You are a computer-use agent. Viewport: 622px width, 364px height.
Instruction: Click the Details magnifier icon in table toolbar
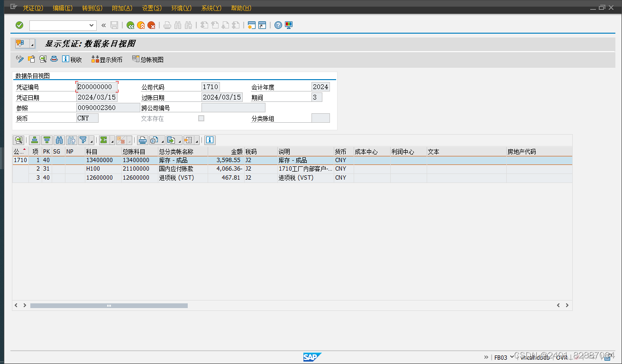pyautogui.click(x=18, y=140)
